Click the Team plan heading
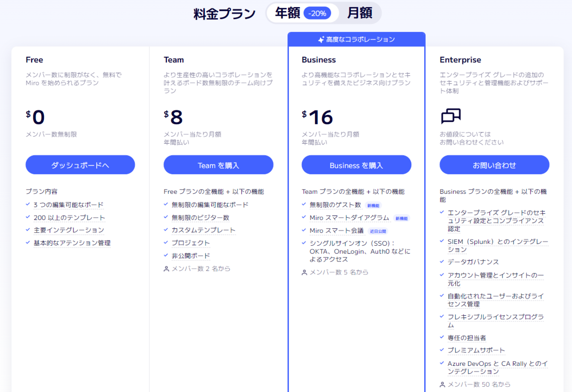This screenshot has width=572, height=392. click(x=174, y=60)
